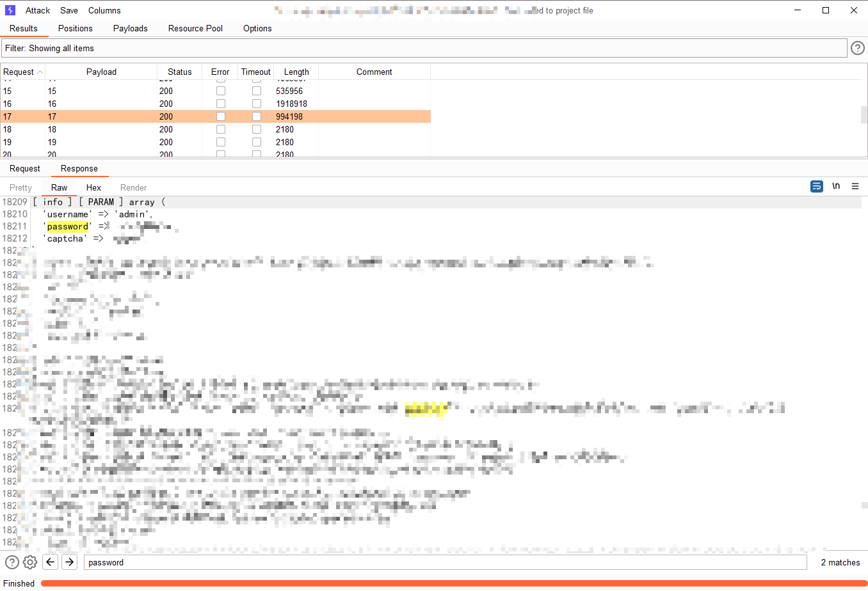The width and height of the screenshot is (868, 591).
Task: Jump to next search match arrow
Action: (69, 562)
